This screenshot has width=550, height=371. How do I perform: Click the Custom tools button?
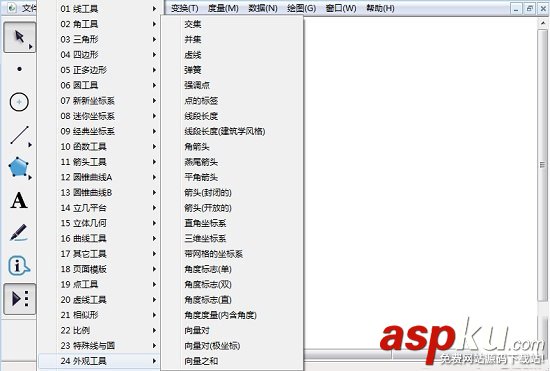click(19, 299)
